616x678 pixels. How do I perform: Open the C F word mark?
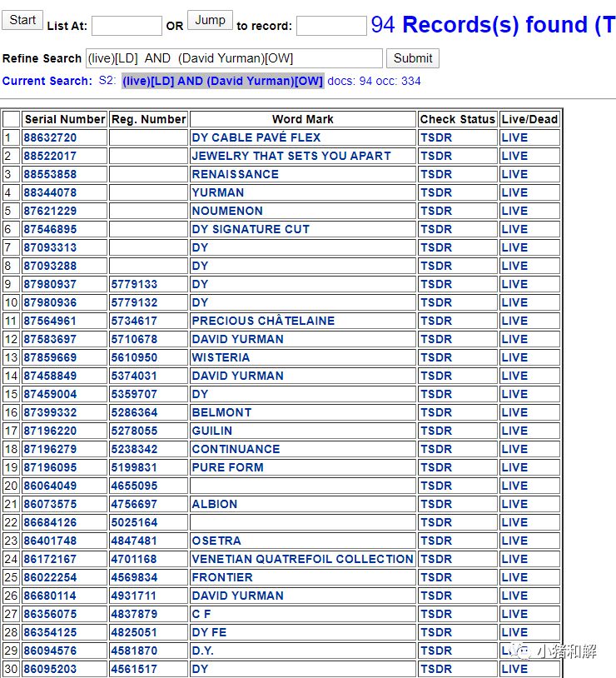(201, 614)
